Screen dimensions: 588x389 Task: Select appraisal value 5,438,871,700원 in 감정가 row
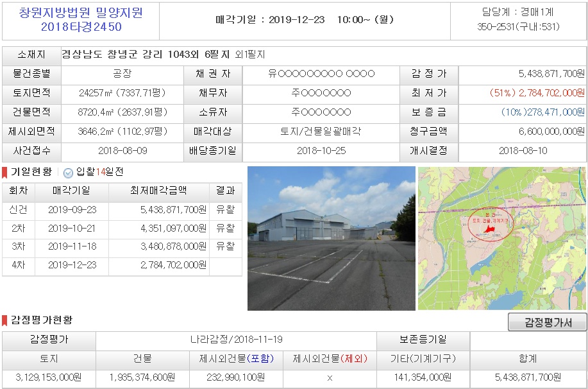coord(551,74)
